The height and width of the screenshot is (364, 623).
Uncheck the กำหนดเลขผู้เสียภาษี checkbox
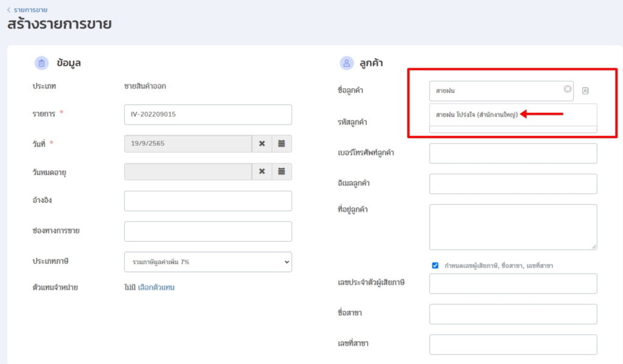(x=435, y=266)
